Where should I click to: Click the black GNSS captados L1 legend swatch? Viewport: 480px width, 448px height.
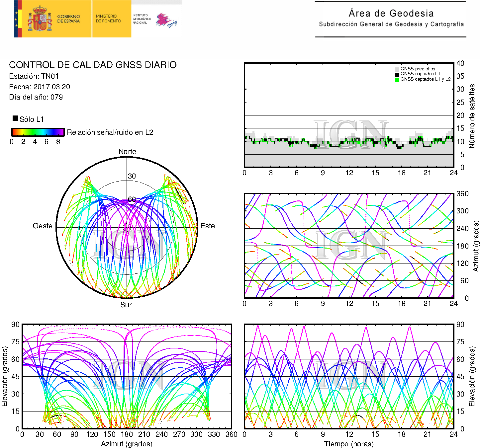[397, 74]
